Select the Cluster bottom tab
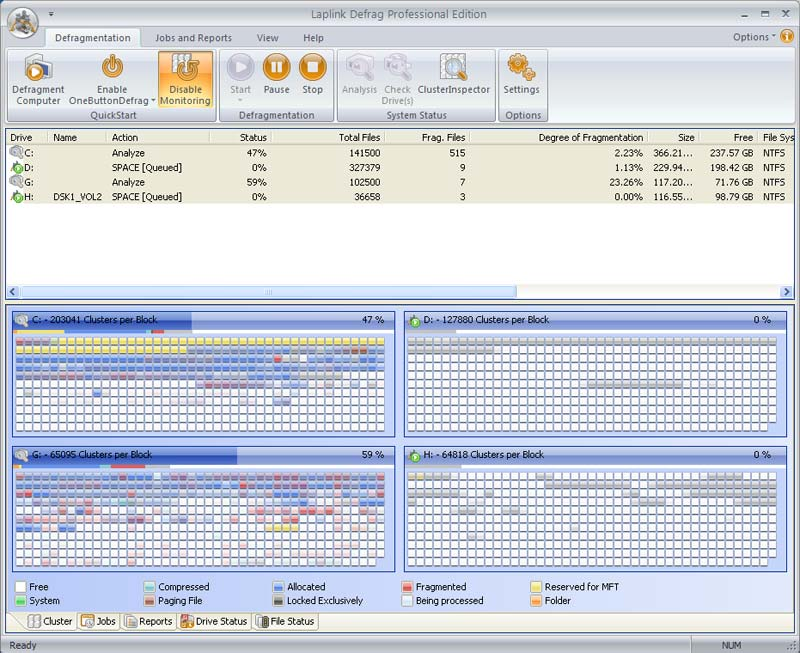The image size is (800, 653). click(50, 621)
